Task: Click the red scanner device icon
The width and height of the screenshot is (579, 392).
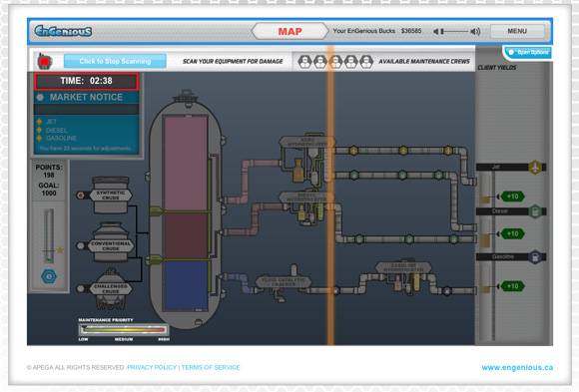Action: [45, 61]
